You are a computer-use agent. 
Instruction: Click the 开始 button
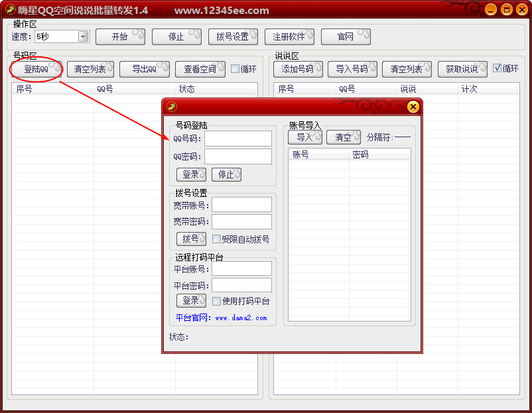coord(121,36)
